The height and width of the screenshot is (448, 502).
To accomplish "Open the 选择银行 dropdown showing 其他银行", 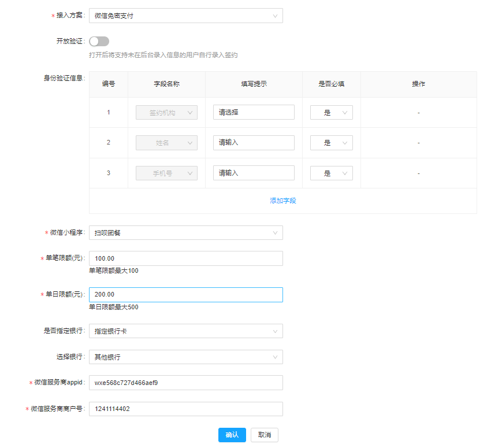I will pyautogui.click(x=185, y=357).
